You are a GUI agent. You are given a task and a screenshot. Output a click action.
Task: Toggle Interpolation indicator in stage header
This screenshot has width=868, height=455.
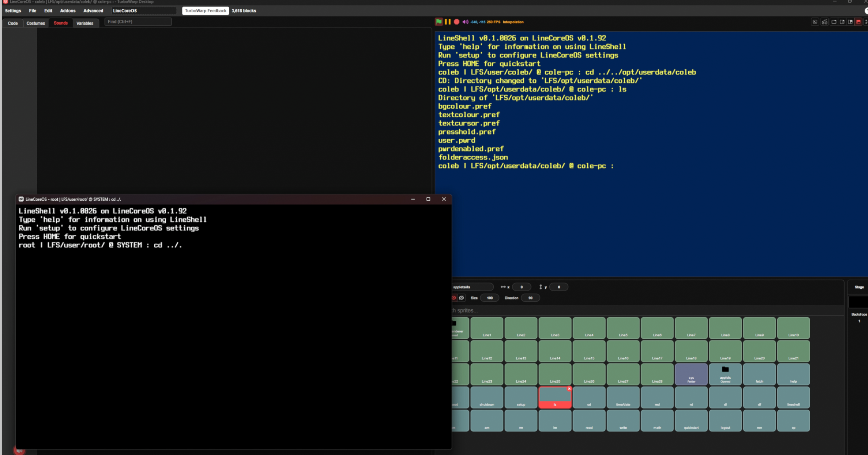tap(513, 22)
